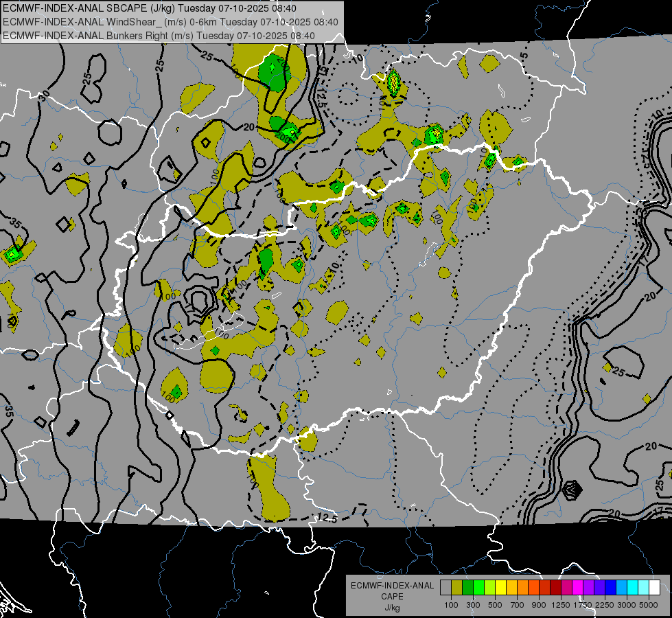This screenshot has height=618, width=672.
Task: Click the legend value 1250
Action: (561, 605)
